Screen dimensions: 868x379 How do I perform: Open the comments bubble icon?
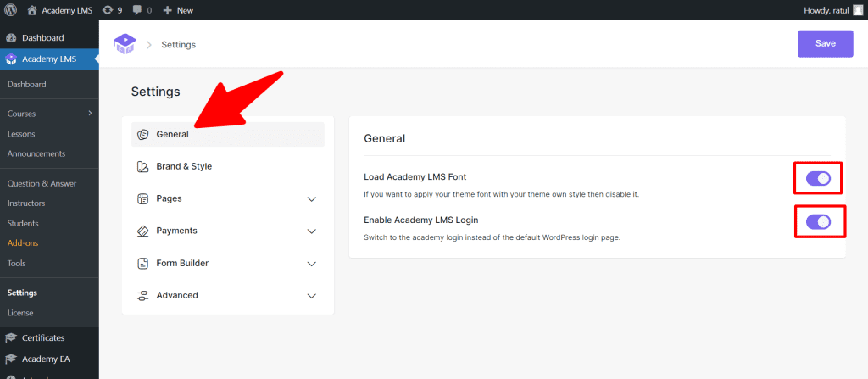pyautogui.click(x=137, y=10)
